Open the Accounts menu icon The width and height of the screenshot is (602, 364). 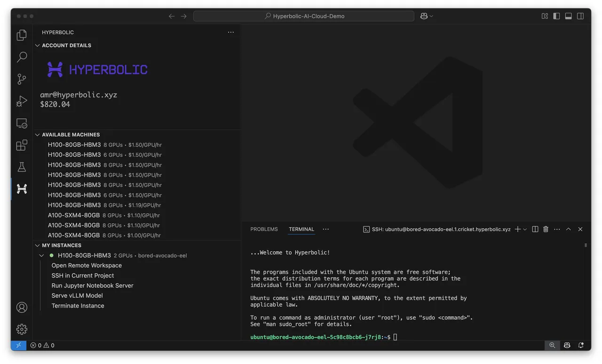pyautogui.click(x=22, y=307)
